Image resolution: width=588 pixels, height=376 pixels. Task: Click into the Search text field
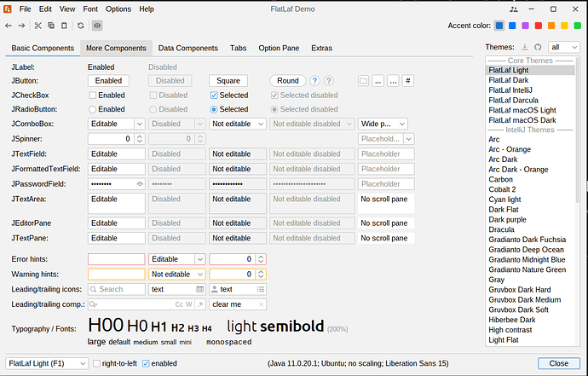[x=116, y=289]
